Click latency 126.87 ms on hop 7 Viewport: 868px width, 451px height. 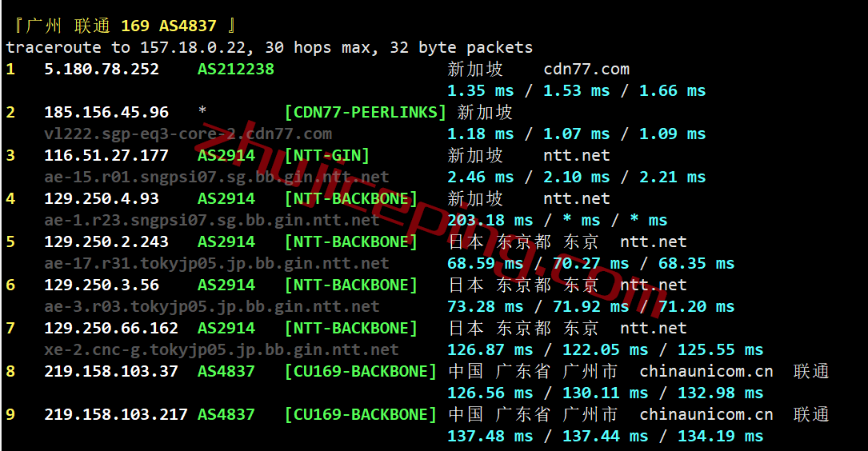pos(490,349)
